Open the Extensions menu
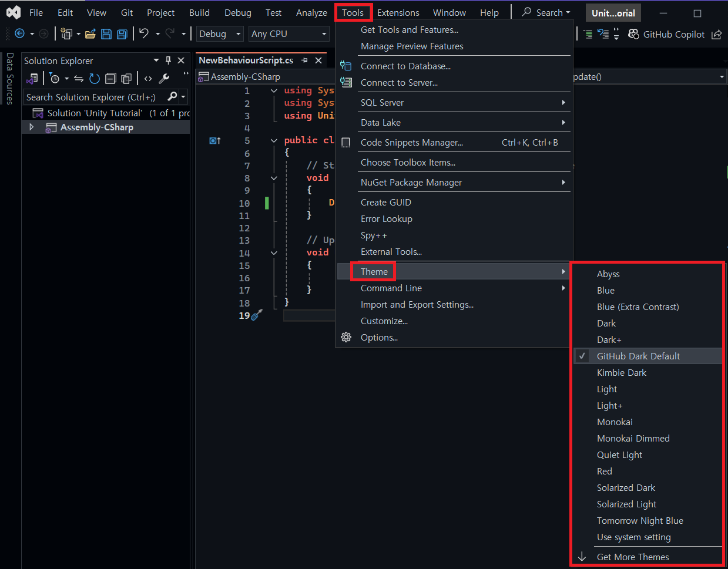The width and height of the screenshot is (728, 569). coord(398,12)
